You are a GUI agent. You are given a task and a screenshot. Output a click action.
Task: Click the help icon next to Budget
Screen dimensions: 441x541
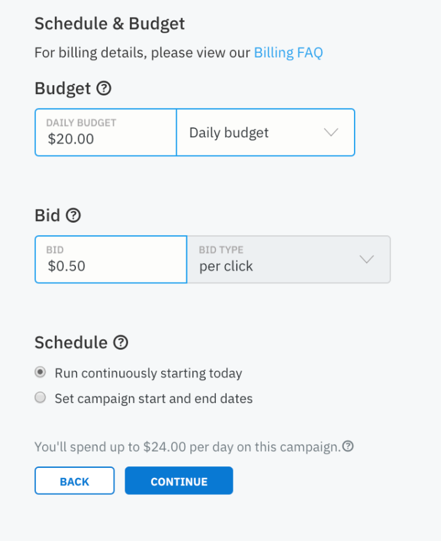click(104, 88)
